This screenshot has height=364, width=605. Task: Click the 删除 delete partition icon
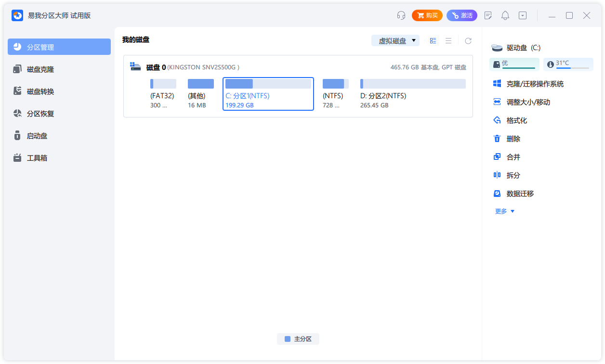[497, 138]
